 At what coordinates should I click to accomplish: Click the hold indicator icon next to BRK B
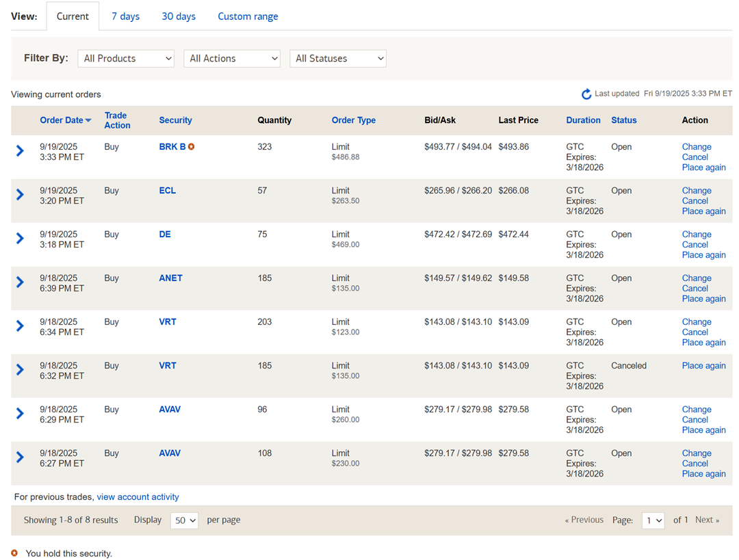pos(192,147)
